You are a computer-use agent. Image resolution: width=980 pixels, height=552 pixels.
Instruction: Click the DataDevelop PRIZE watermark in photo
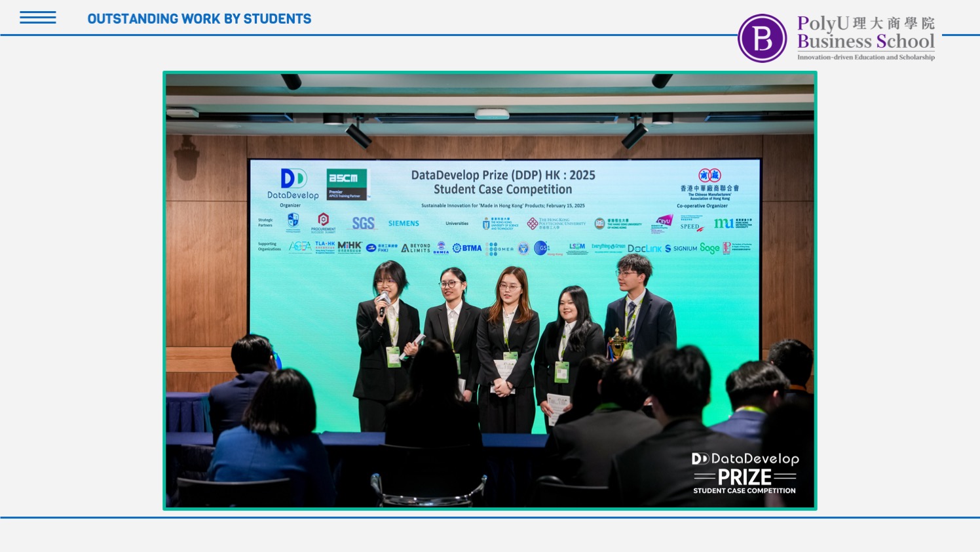(x=745, y=472)
